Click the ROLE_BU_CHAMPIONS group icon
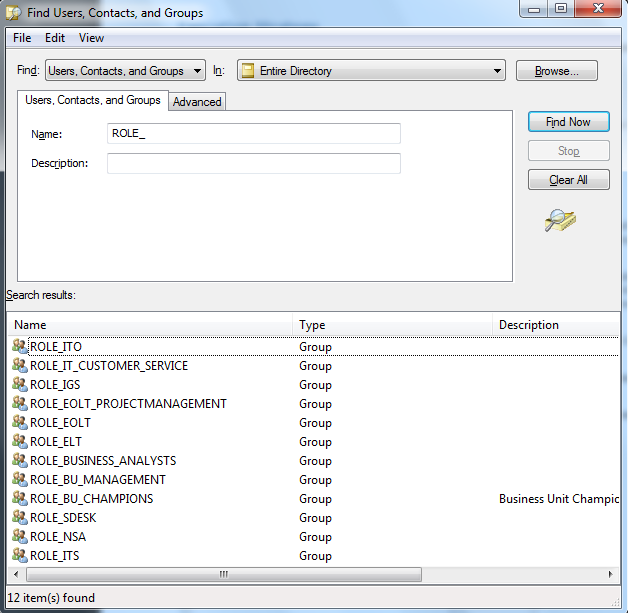The height and width of the screenshot is (613, 628). click(x=19, y=498)
